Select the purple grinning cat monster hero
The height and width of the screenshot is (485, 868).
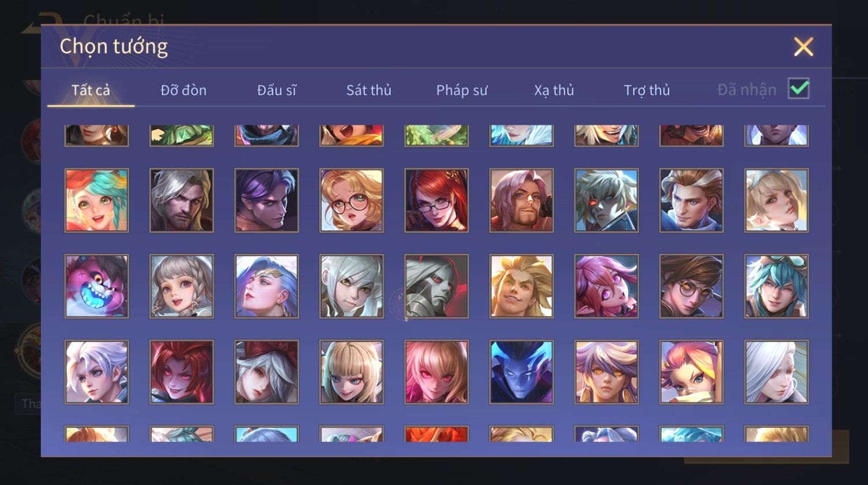[96, 286]
